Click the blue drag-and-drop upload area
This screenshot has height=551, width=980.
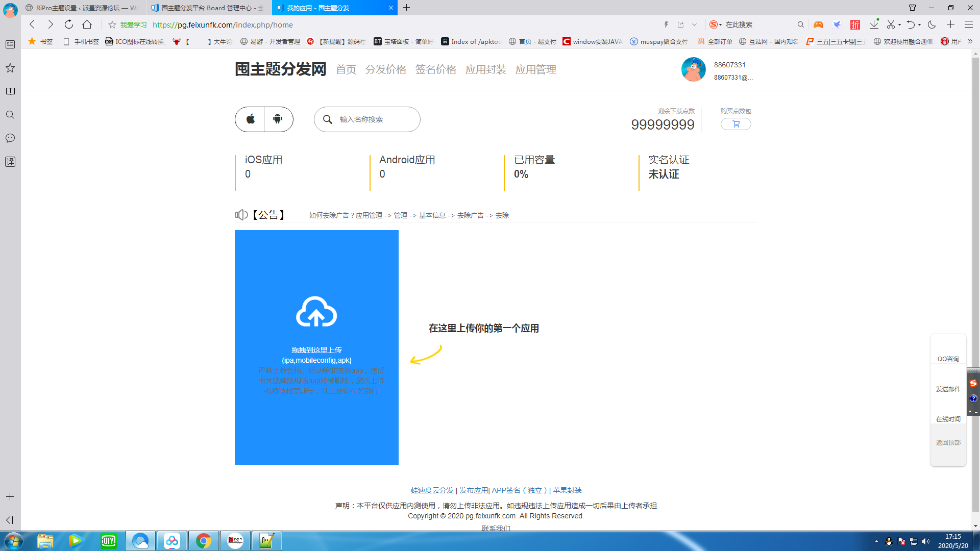(x=316, y=347)
